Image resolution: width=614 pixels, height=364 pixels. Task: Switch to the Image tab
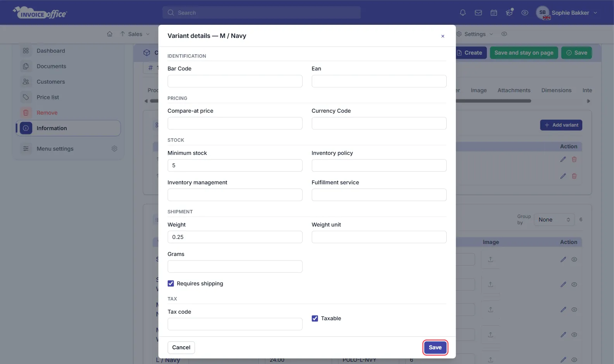[479, 90]
